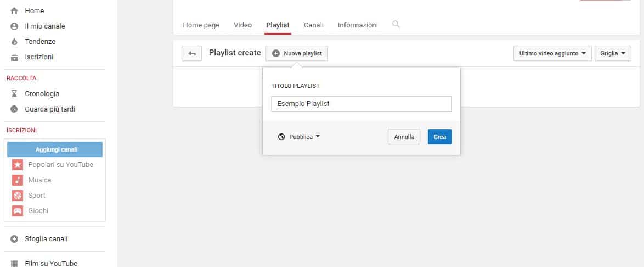Click the Annulla button
This screenshot has height=267, width=644.
(404, 137)
